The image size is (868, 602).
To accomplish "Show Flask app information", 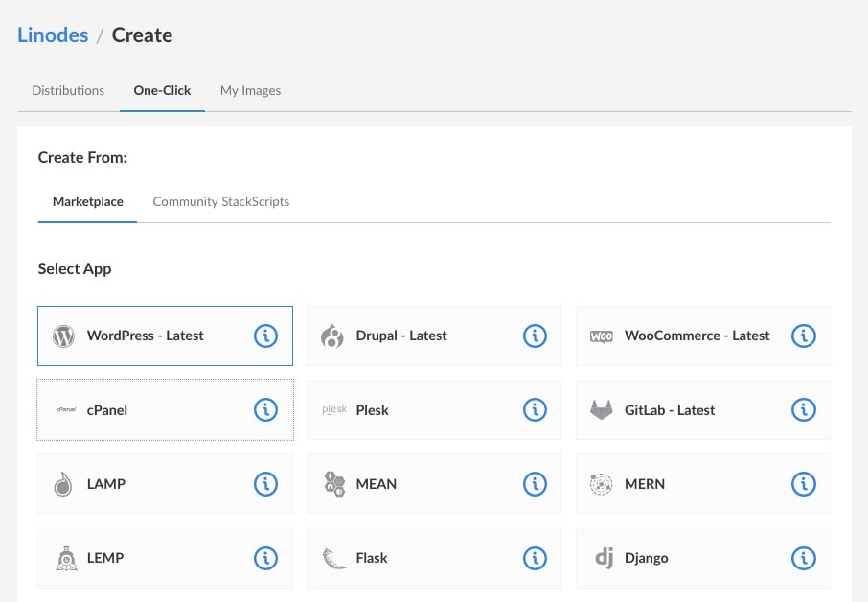I will (535, 558).
